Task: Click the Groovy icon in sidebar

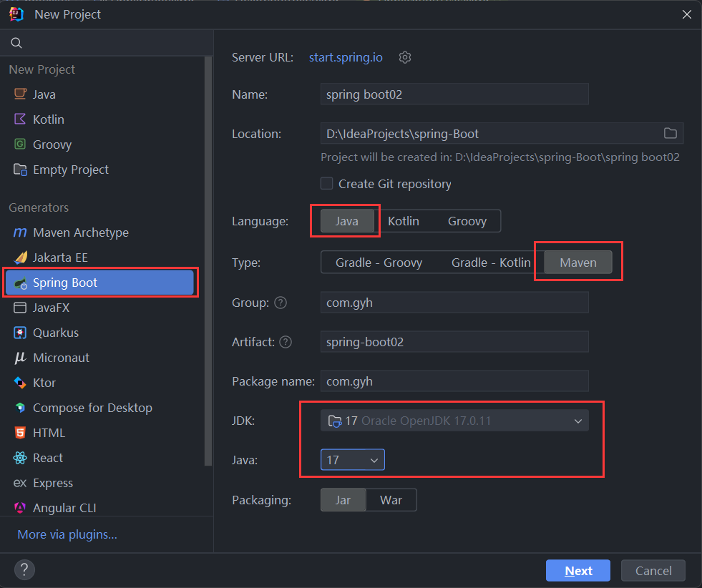Action: click(x=20, y=144)
